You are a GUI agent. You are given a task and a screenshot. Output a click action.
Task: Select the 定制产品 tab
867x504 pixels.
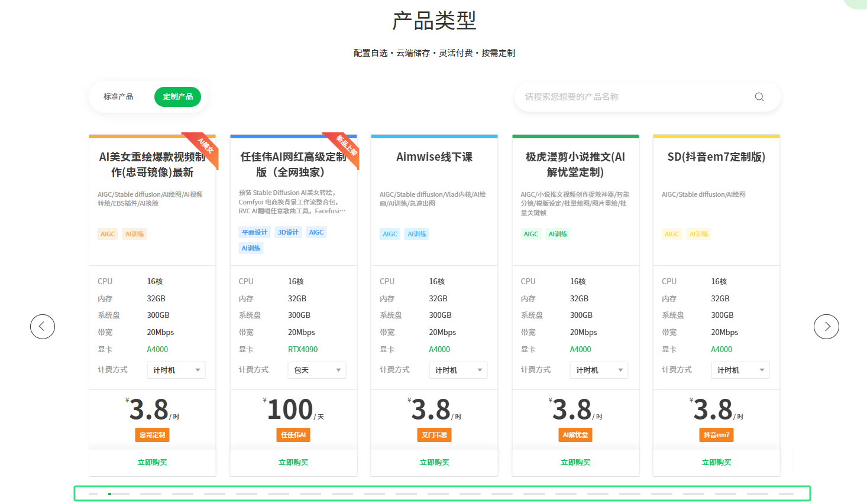[177, 97]
